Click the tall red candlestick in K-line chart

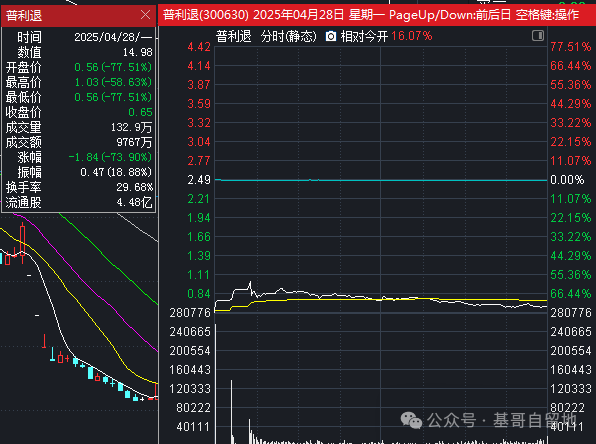[22, 242]
